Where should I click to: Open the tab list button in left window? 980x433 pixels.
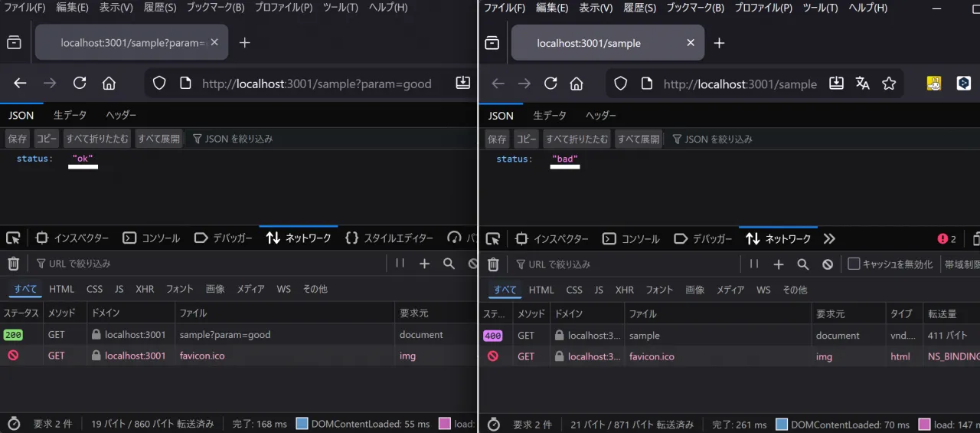14,43
